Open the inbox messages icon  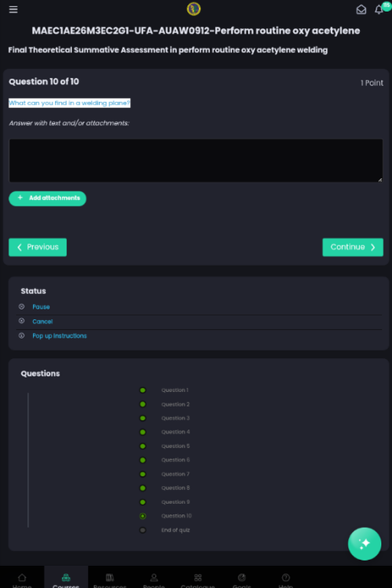pyautogui.click(x=361, y=9)
